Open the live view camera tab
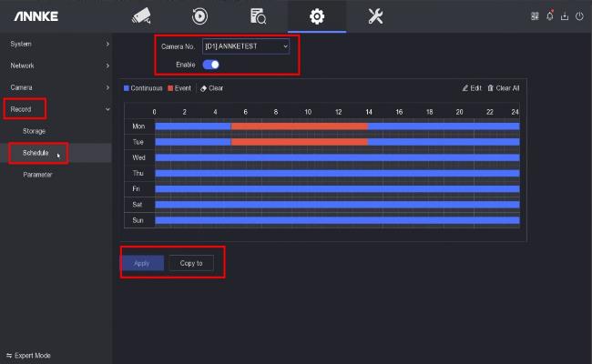The image size is (592, 364). tap(140, 15)
